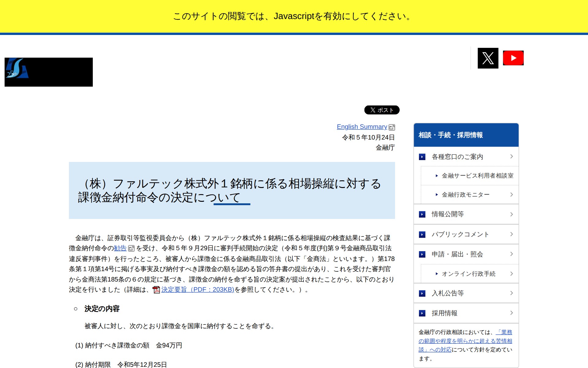
Task: Open the YouTube channel icon
Action: pos(513,58)
